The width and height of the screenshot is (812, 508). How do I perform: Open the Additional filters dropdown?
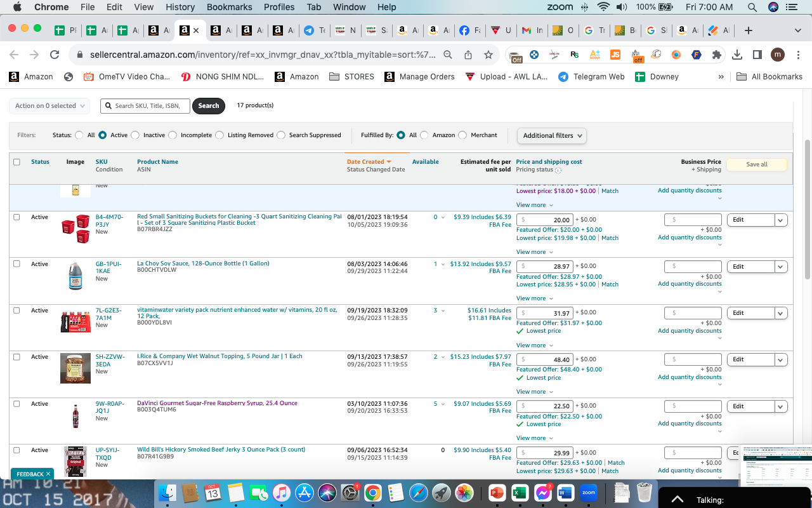coord(552,135)
